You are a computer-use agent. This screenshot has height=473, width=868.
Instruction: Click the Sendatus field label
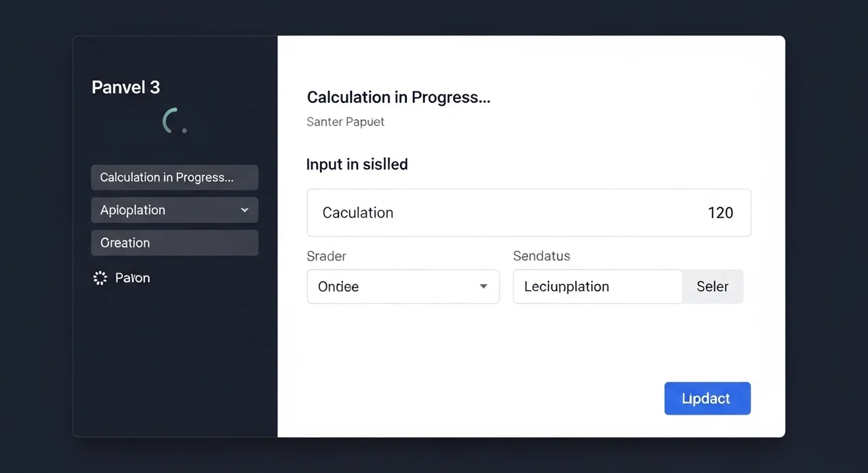coord(541,256)
